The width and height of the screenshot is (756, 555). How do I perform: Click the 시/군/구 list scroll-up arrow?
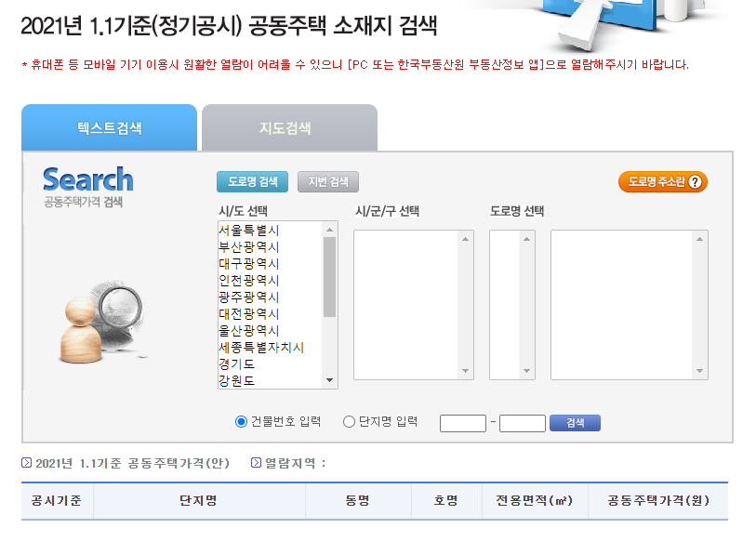(465, 239)
